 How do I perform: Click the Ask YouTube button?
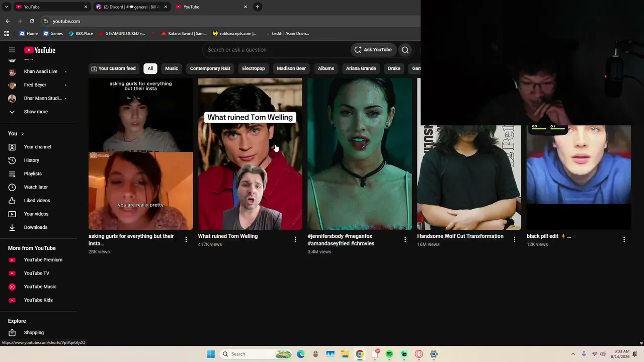point(373,50)
